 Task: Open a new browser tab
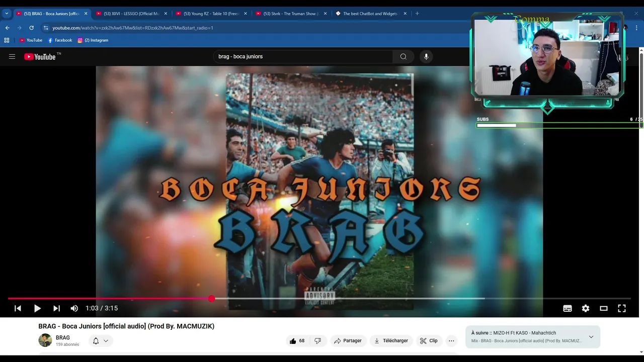pyautogui.click(x=417, y=14)
